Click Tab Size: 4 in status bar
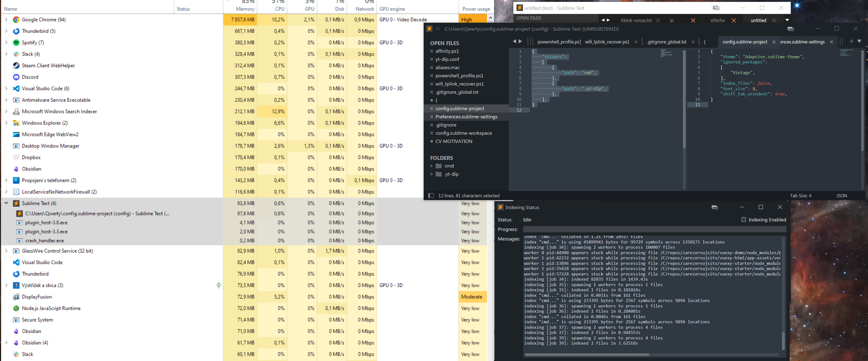The width and height of the screenshot is (868, 361). coord(801,196)
